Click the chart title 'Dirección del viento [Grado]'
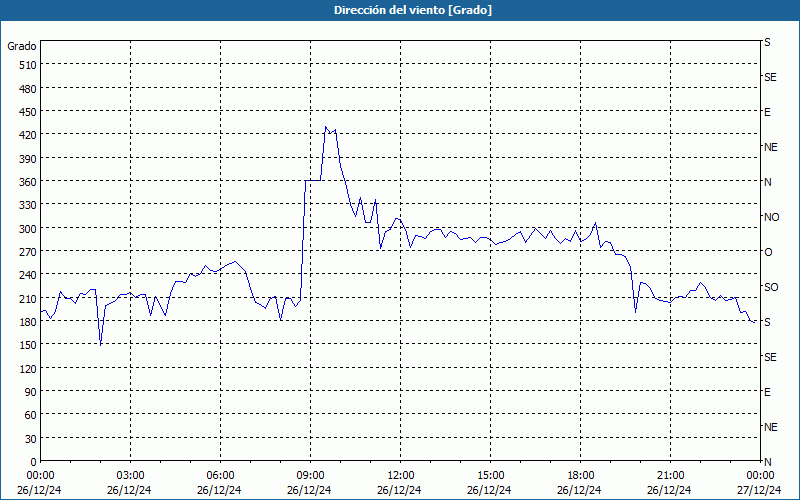800x500 pixels. [413, 10]
